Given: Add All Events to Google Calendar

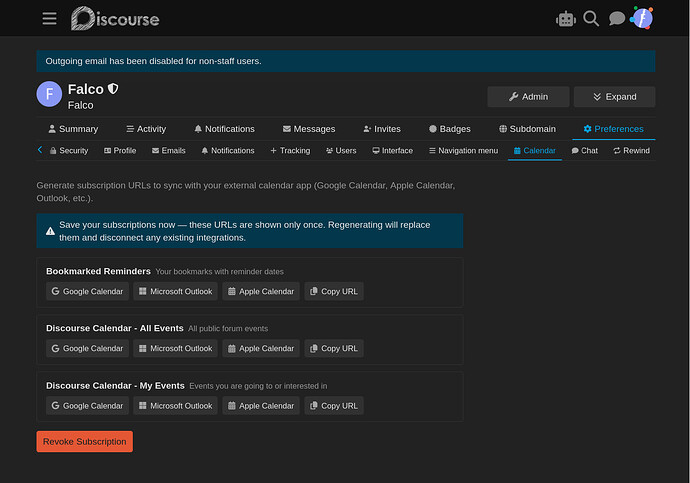Looking at the screenshot, I should (x=87, y=348).
